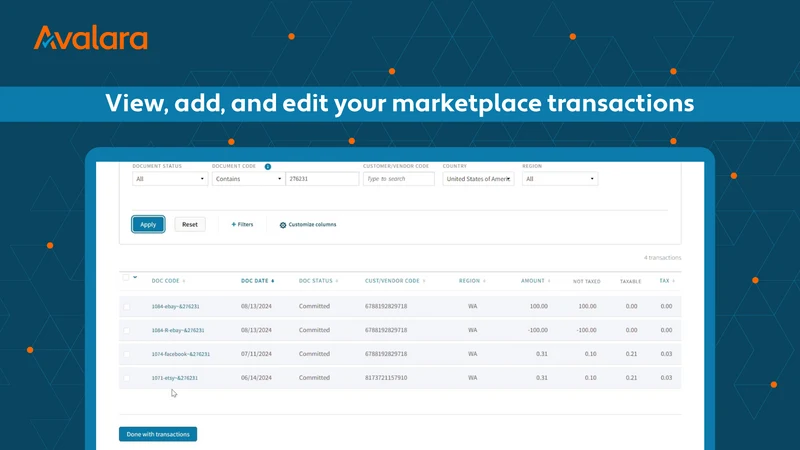Sort table by Tax column

point(667,281)
